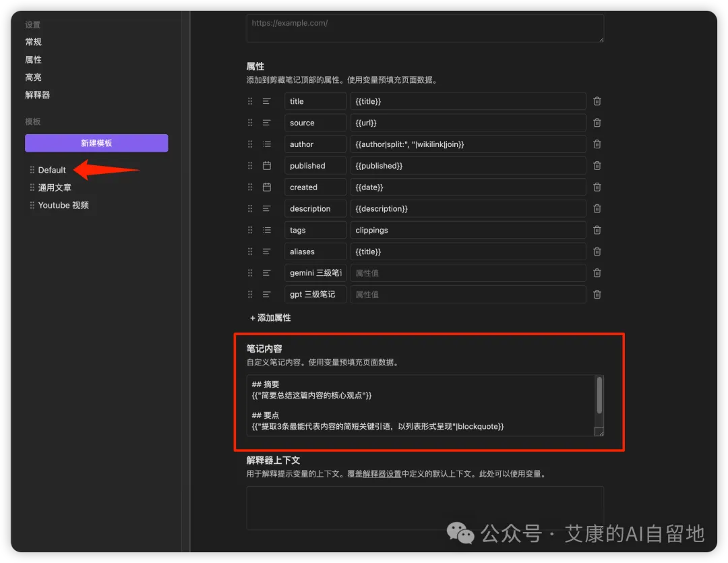This screenshot has width=728, height=563.
Task: Delete the title property using its trash icon
Action: [597, 100]
